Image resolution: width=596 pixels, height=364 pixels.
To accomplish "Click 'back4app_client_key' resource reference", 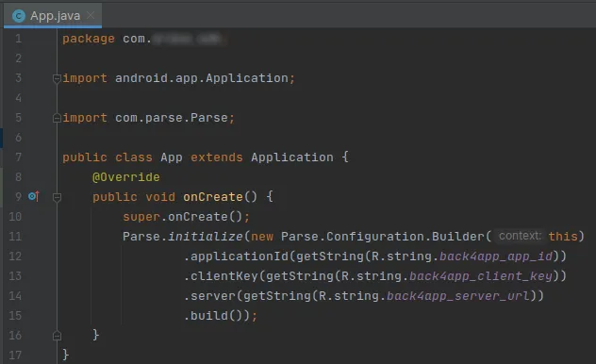I will pyautogui.click(x=481, y=276).
